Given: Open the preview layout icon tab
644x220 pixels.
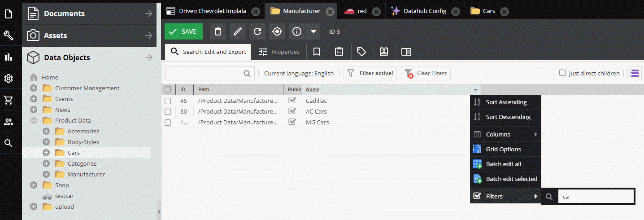Looking at the screenshot, I should tap(406, 52).
